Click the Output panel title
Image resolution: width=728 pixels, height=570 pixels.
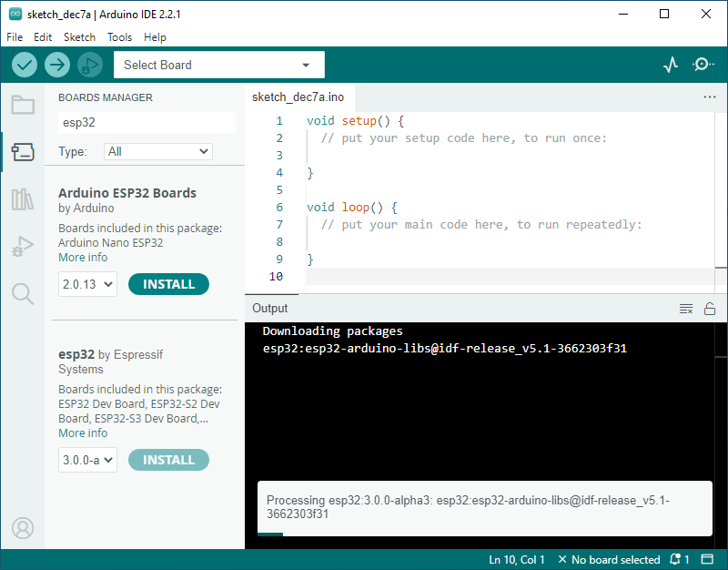(x=269, y=309)
